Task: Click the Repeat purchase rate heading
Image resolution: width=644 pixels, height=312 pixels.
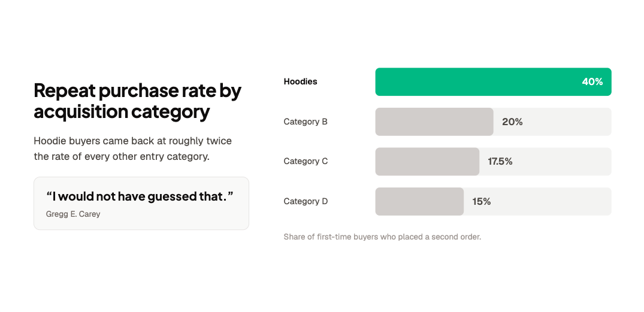Action: point(138,101)
